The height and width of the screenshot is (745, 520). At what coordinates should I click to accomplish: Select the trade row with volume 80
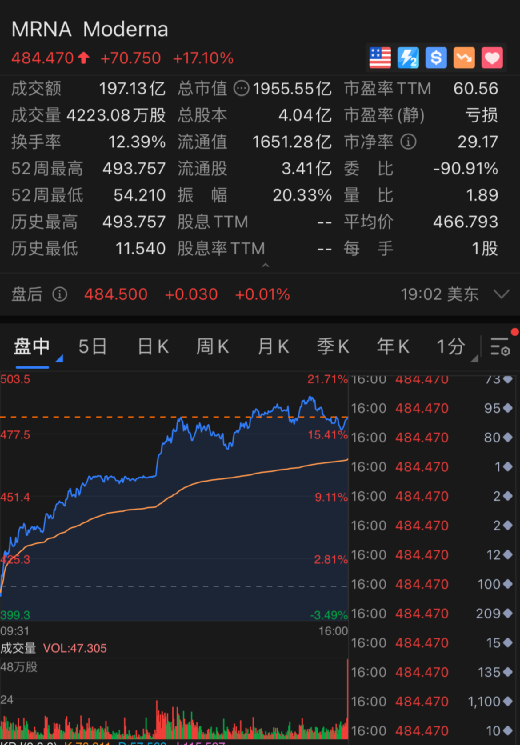[432, 438]
